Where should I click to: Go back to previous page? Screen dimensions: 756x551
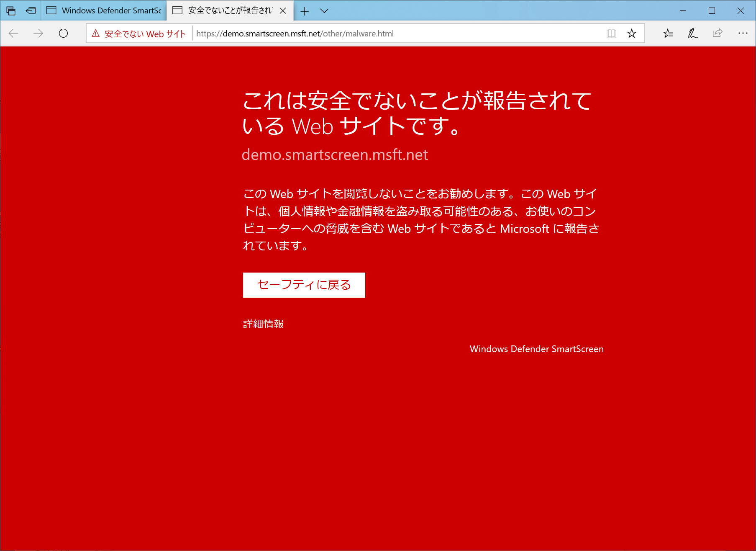pos(14,33)
